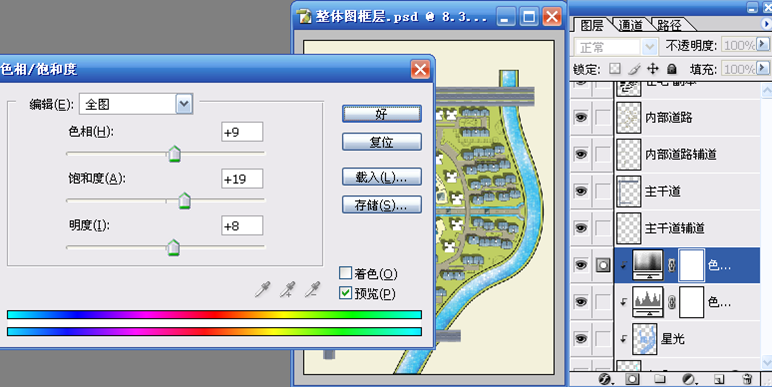
Task: Maximize the 整体图框层.psd document window
Action: 529,17
